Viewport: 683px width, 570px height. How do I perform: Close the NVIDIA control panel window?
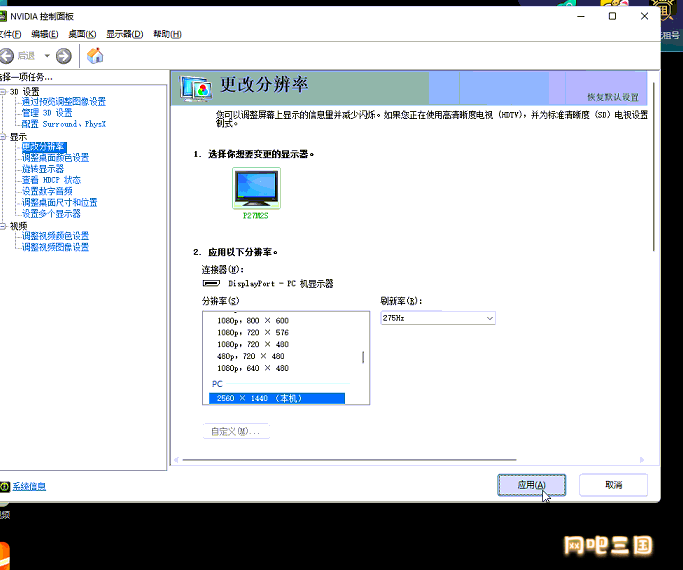[645, 16]
